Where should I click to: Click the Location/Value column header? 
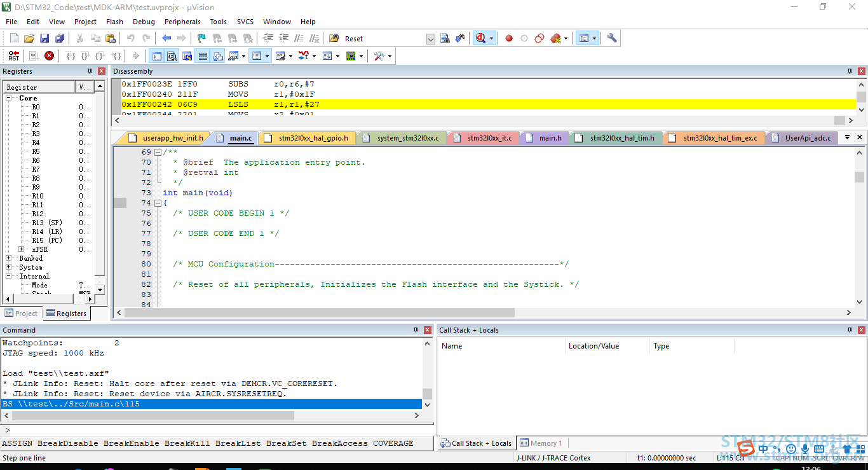608,346
